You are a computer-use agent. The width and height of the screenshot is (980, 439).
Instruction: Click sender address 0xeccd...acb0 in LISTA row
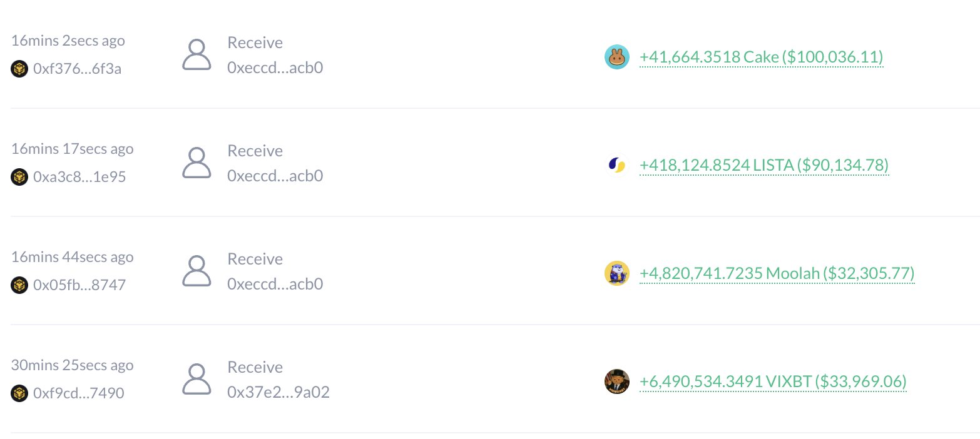coord(275,176)
